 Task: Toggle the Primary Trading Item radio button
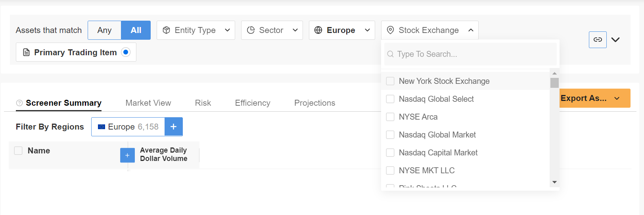[126, 52]
